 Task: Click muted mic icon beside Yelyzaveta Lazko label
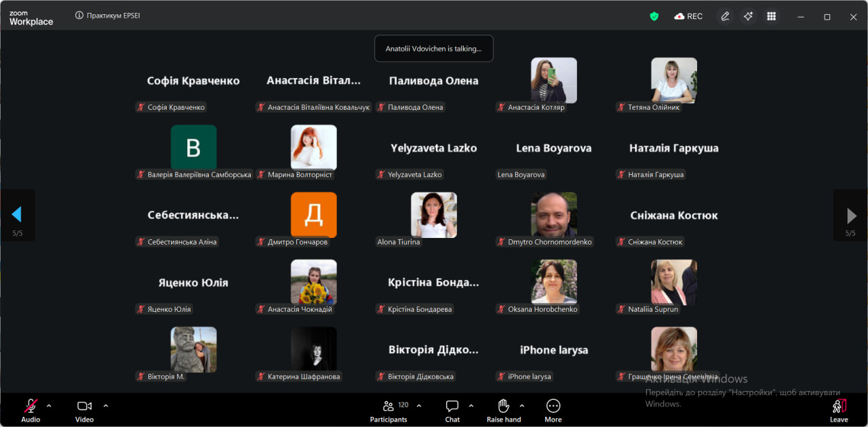[x=381, y=174]
